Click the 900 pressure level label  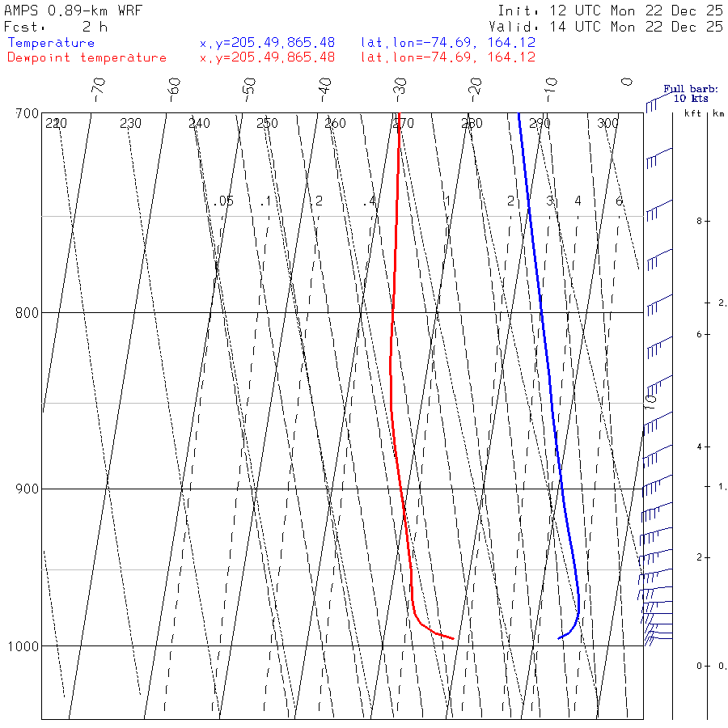pyautogui.click(x=27, y=489)
